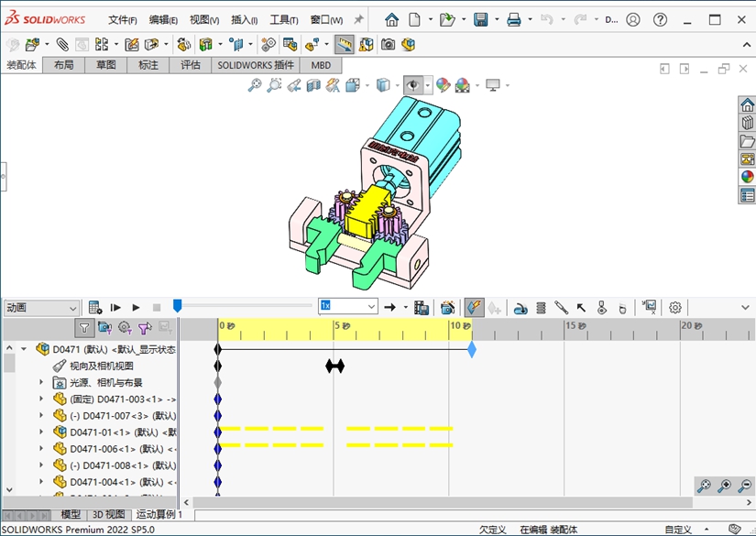
Task: Click the Apply Scene icon
Action: click(x=463, y=85)
